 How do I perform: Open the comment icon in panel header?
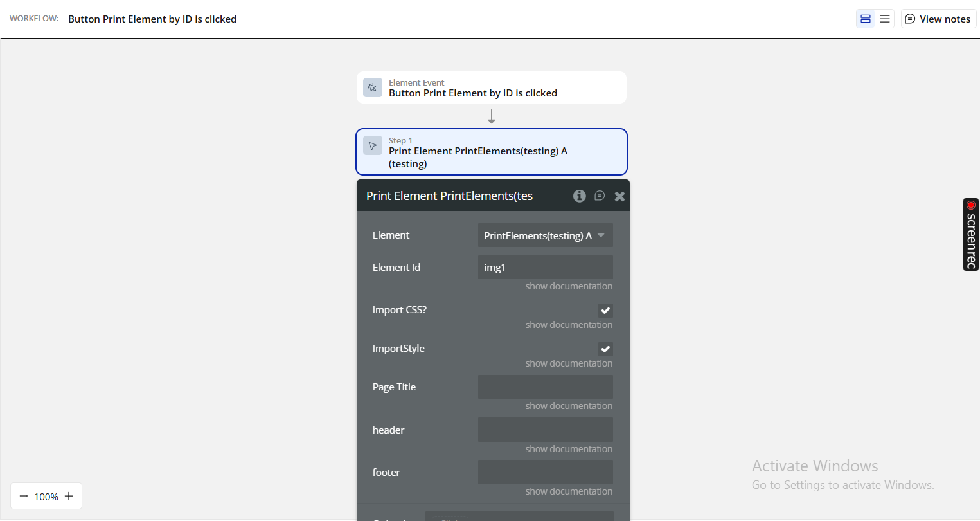coord(600,196)
